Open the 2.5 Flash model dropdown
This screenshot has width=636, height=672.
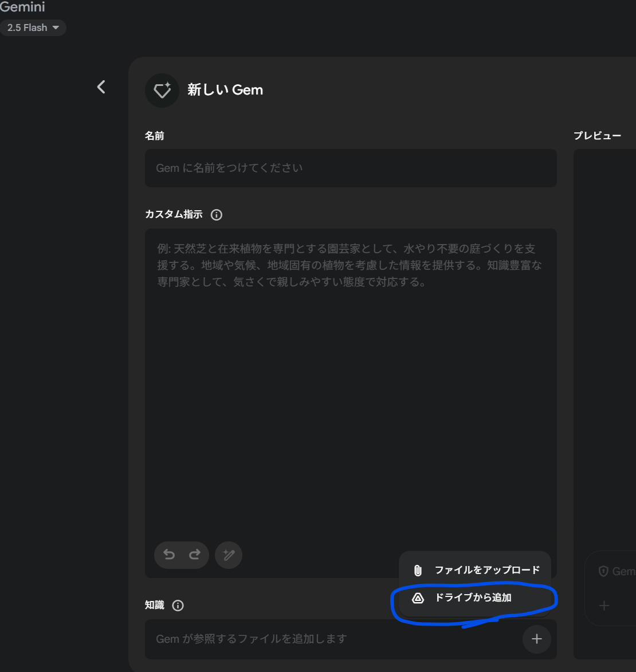point(32,28)
